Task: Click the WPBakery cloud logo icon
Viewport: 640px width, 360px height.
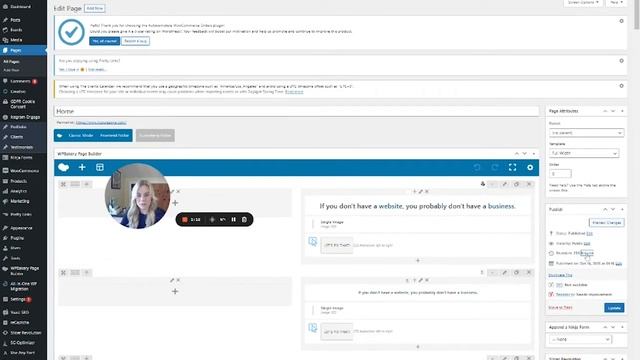Action: coord(64,167)
